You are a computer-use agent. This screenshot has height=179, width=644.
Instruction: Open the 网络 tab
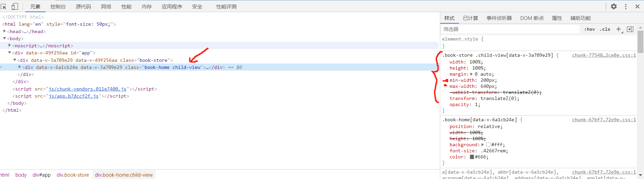coord(106,7)
